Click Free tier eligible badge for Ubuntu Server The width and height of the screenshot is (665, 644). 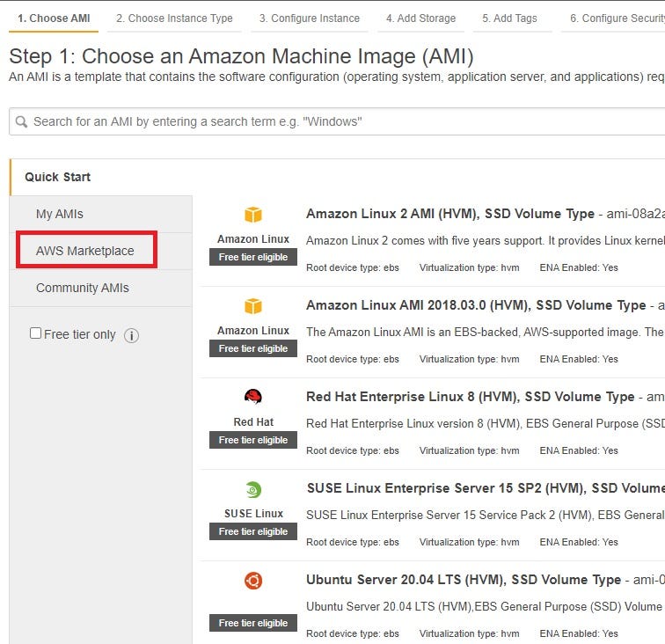(253, 623)
